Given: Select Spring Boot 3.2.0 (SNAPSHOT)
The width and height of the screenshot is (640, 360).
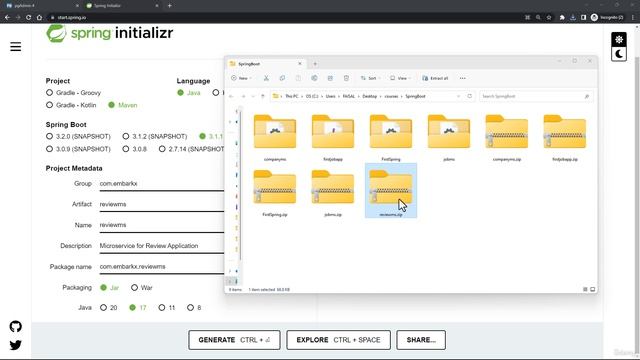Looking at the screenshot, I should click(x=78, y=136).
